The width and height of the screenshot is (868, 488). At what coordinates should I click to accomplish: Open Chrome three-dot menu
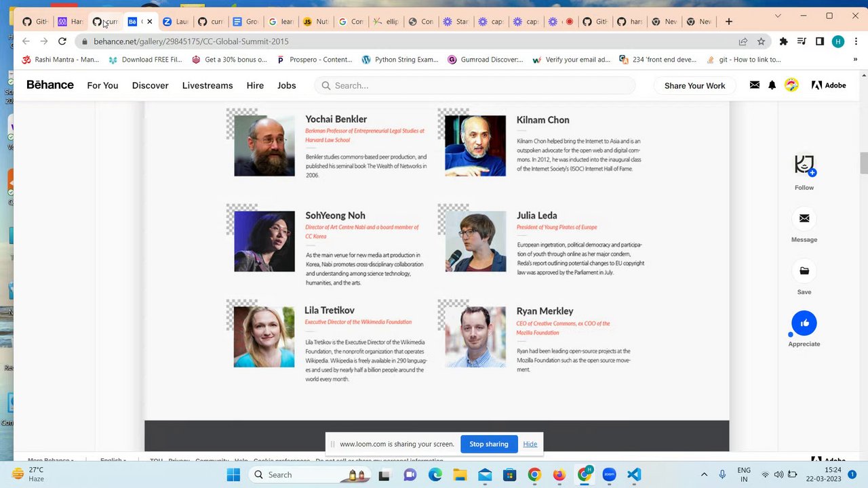point(855,41)
